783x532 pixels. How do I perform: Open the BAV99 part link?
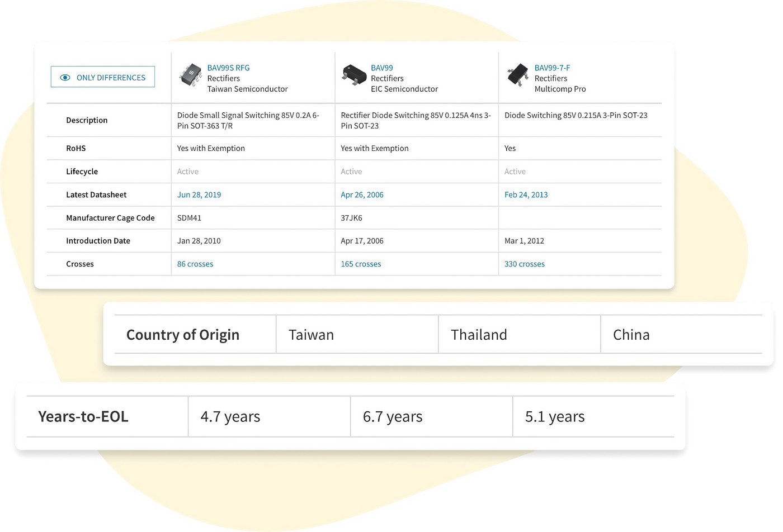point(382,68)
